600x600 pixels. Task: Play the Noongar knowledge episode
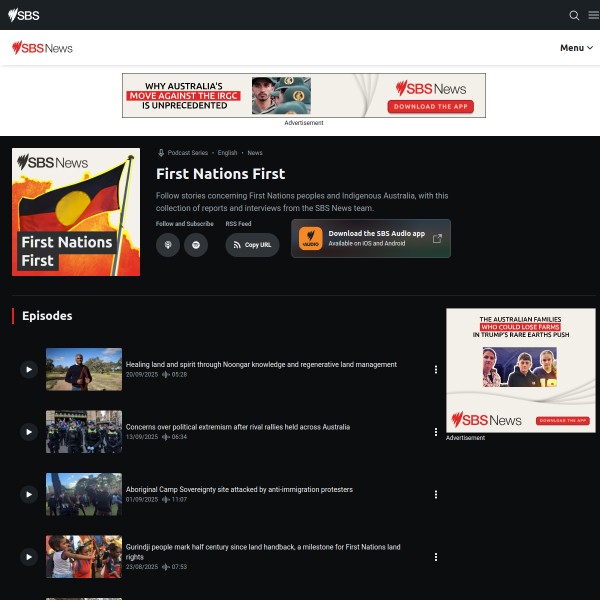[x=28, y=370]
